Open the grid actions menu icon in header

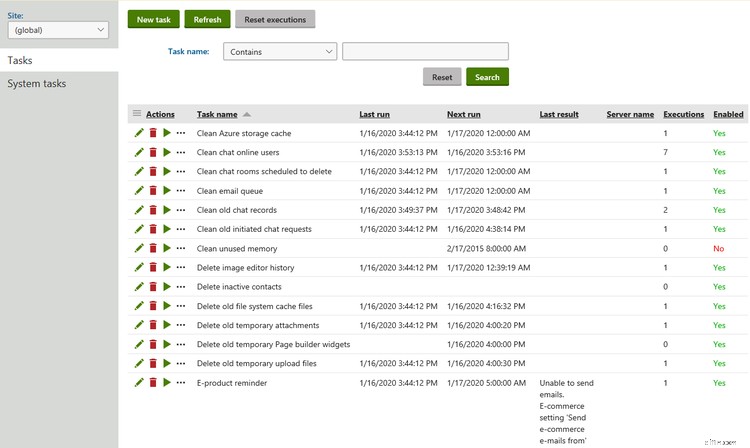tap(137, 114)
